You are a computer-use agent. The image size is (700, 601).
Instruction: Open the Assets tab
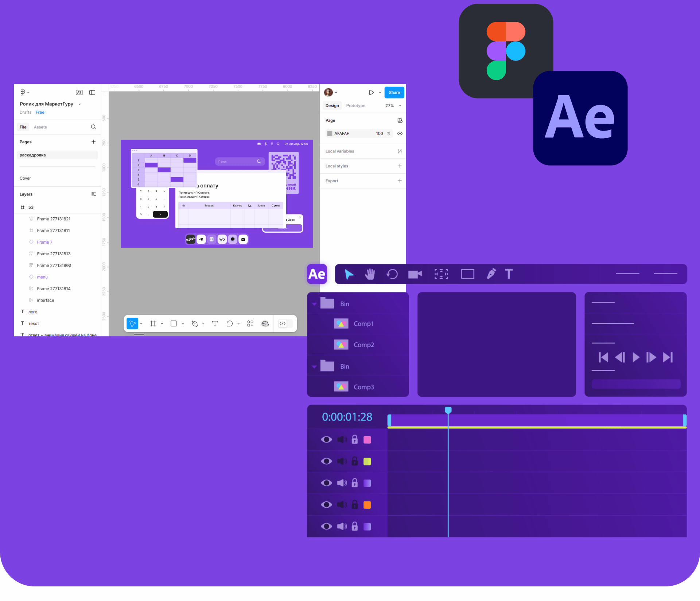[x=40, y=127]
